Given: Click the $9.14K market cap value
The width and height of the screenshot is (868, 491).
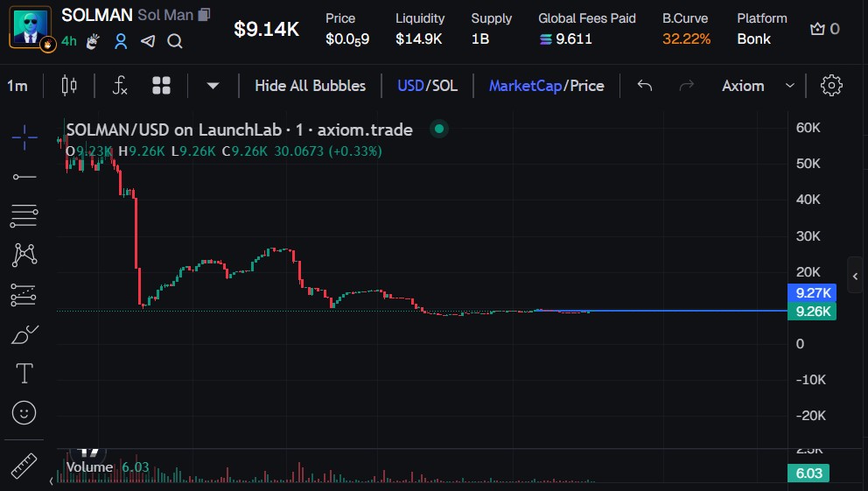Looking at the screenshot, I should tap(266, 29).
